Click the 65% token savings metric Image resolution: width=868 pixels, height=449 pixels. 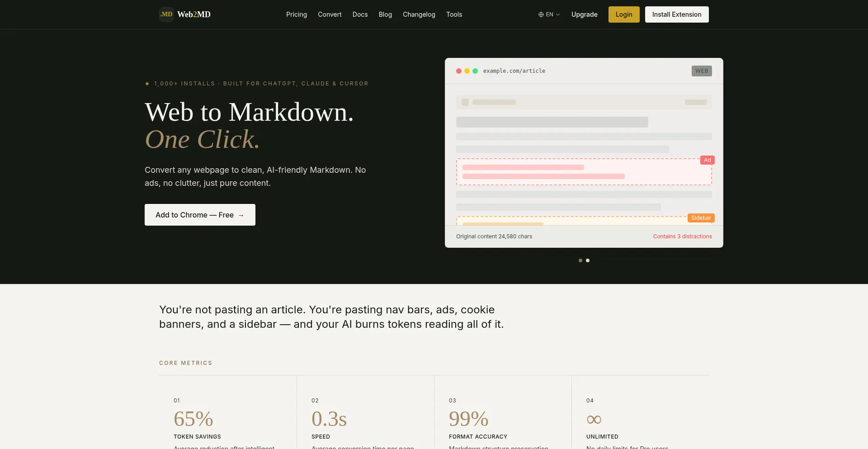pyautogui.click(x=193, y=419)
